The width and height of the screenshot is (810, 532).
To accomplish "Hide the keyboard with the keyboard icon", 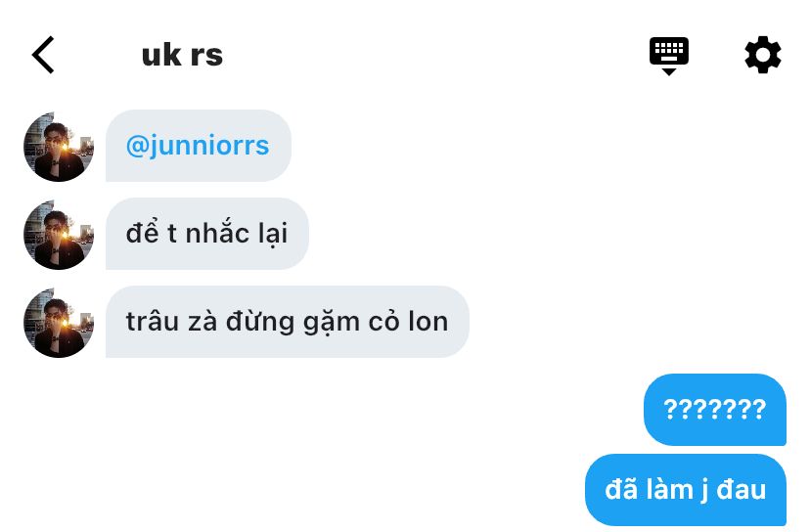I will (x=668, y=56).
